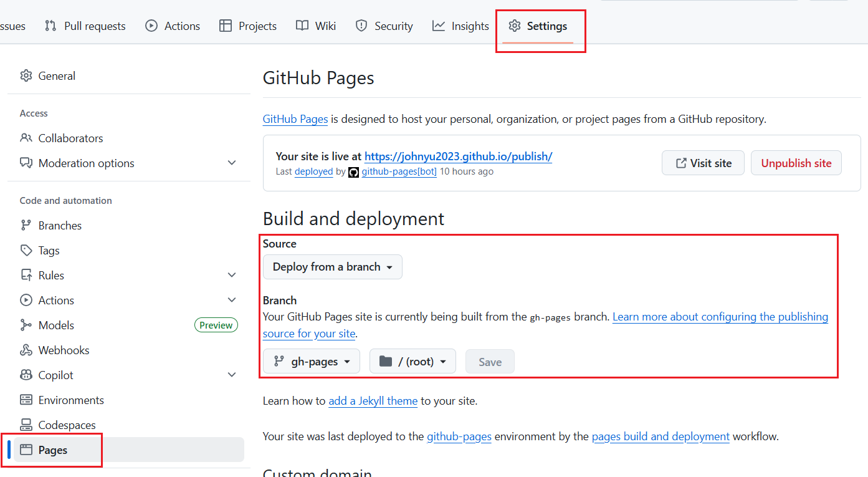Open the Insights tab
868x477 pixels.
[460, 26]
